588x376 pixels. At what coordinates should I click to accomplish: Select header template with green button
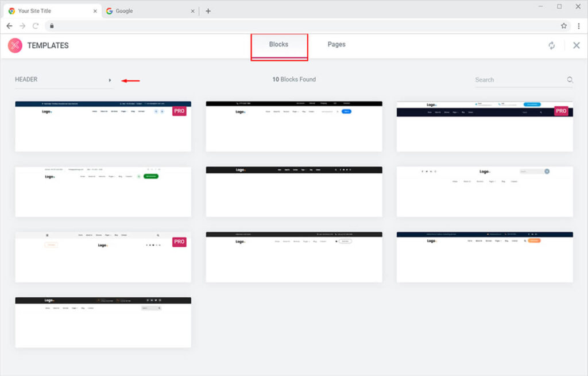tap(103, 192)
